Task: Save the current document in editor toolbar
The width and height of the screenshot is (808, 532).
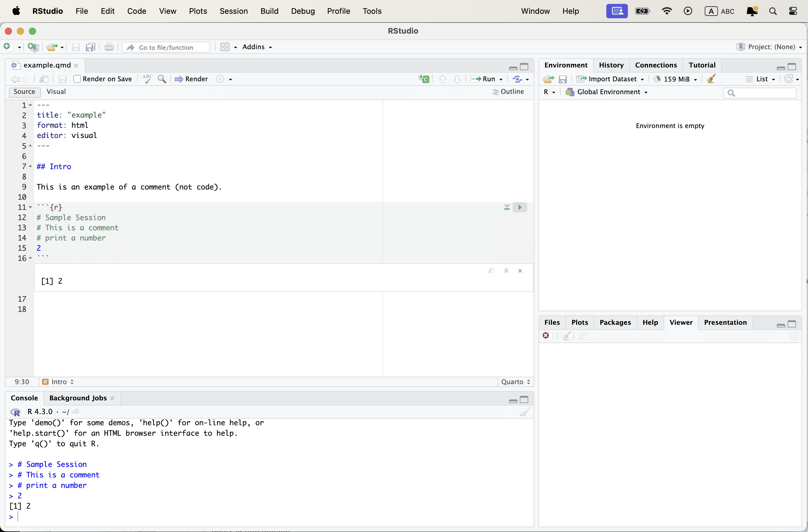Action: click(x=62, y=79)
